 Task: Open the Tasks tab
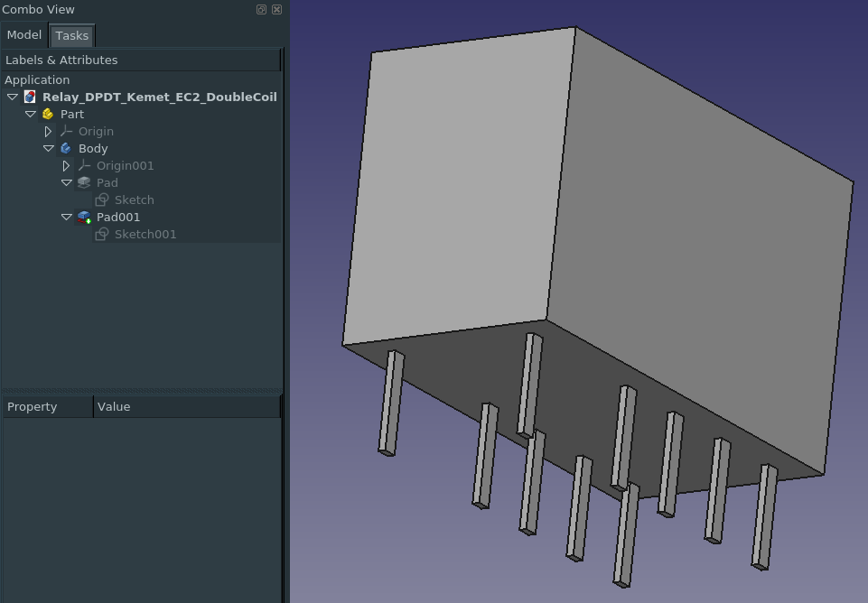point(71,36)
